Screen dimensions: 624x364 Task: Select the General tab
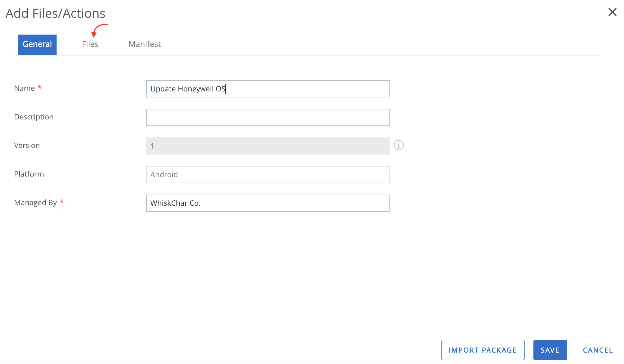(37, 44)
